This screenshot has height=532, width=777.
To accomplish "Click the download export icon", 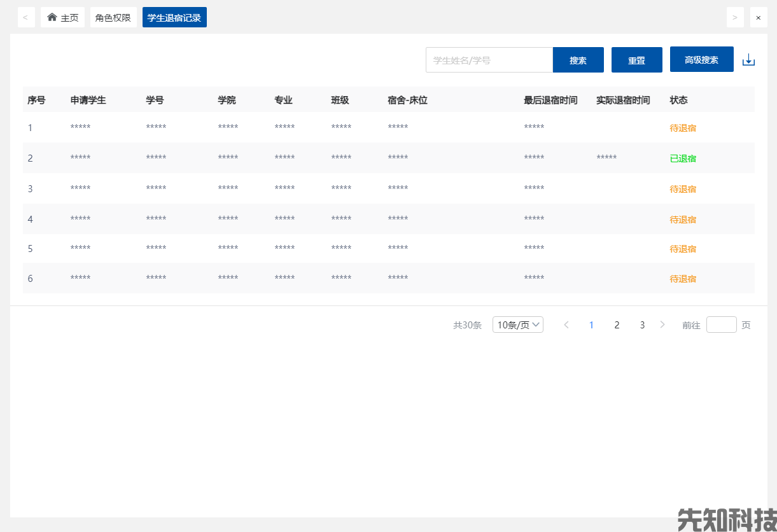I will point(748,60).
